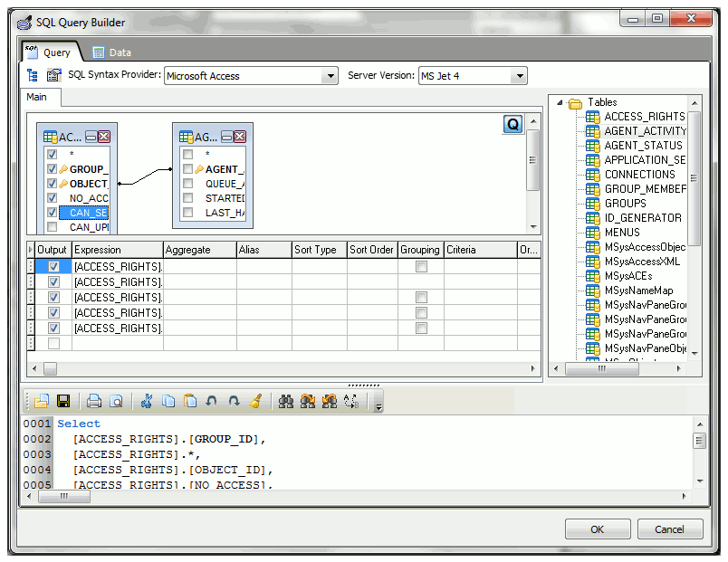Redo the last SQL edit

click(234, 401)
